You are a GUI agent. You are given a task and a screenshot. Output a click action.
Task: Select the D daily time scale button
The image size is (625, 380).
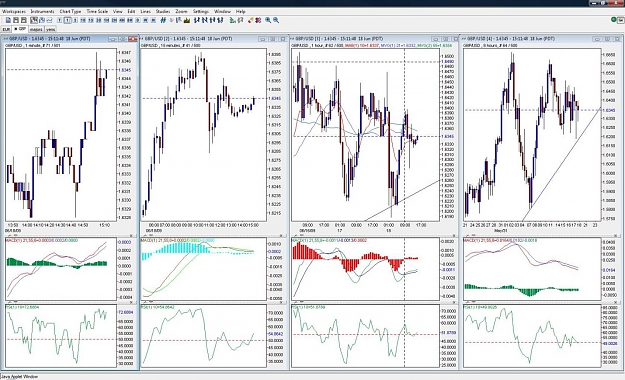(x=138, y=20)
